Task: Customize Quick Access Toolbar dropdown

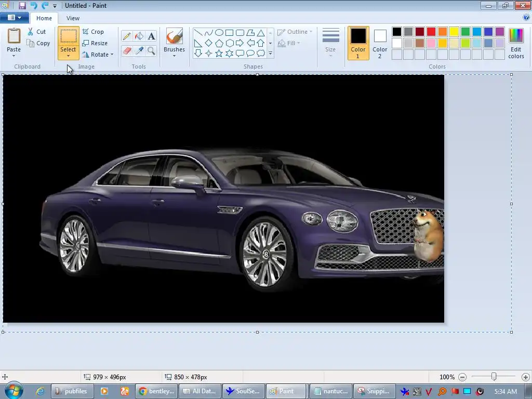Action: coord(55,6)
